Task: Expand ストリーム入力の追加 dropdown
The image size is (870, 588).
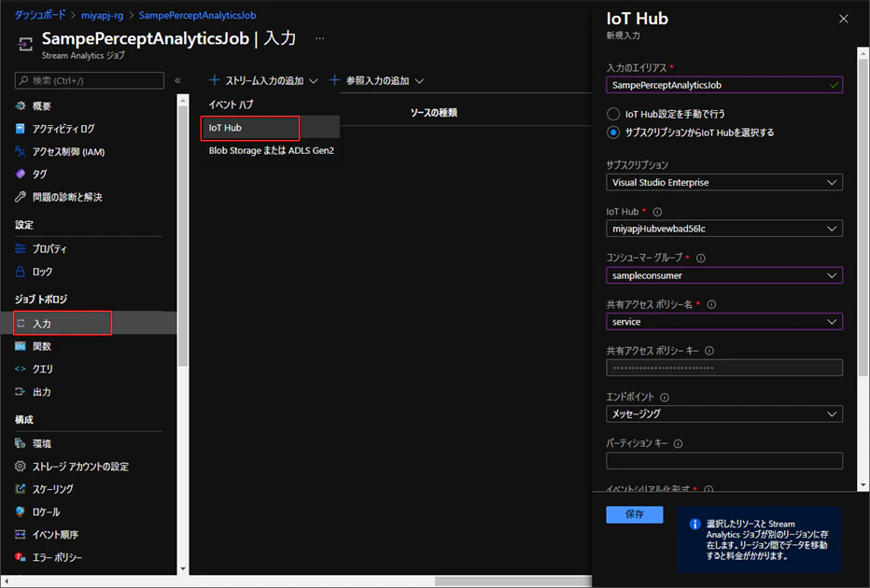Action: click(x=263, y=81)
